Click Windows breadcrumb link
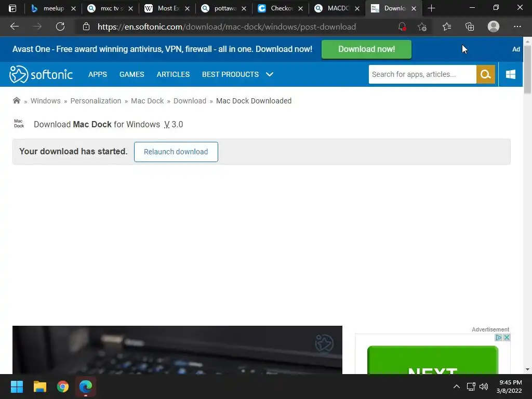The width and height of the screenshot is (532, 399). 46,101
